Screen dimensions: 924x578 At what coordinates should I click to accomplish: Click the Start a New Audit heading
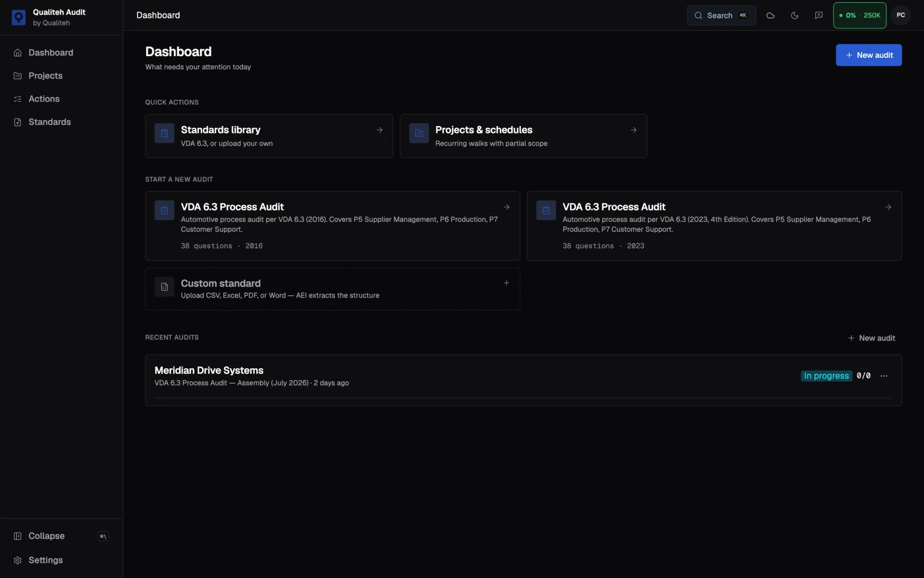(179, 180)
